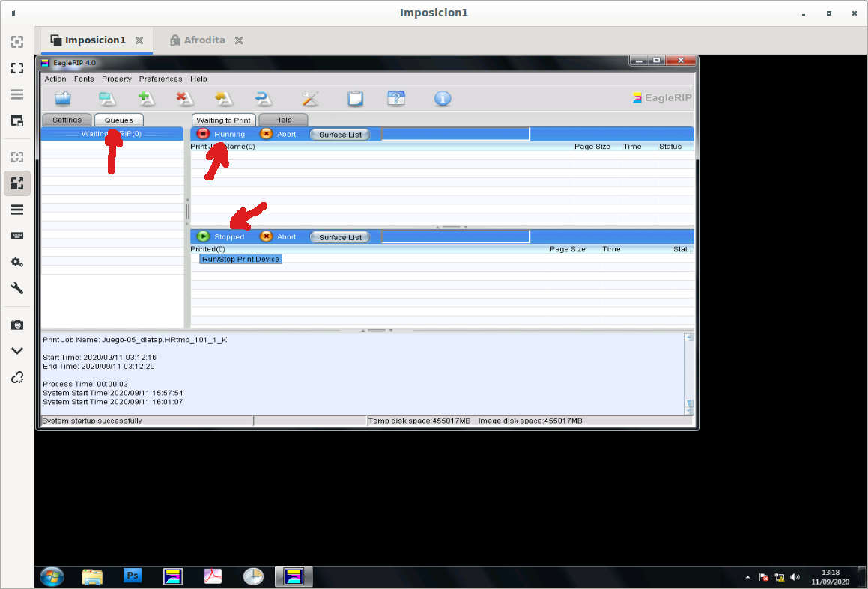Click the blue info icon in EagleRIP toolbar
Screen dimensions: 868x589
coord(443,98)
